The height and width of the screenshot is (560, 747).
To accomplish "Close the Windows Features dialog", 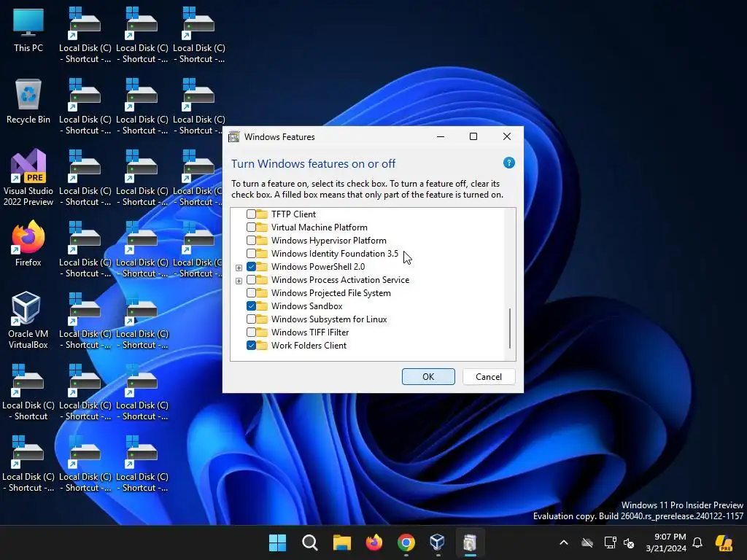I will coord(507,136).
